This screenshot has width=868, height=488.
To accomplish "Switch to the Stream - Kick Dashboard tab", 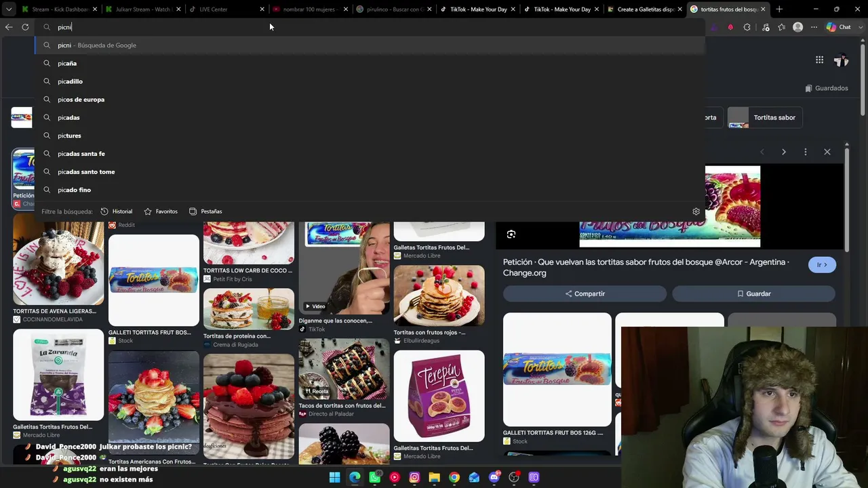I will (59, 9).
